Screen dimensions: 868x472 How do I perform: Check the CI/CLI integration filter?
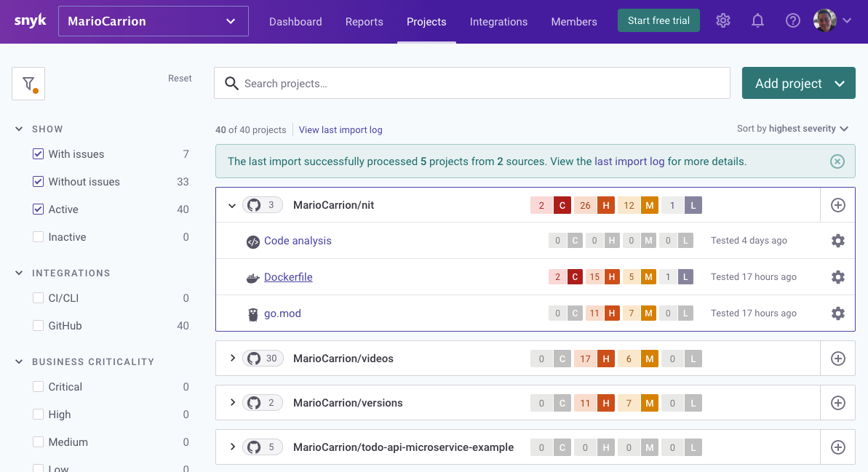tap(38, 297)
